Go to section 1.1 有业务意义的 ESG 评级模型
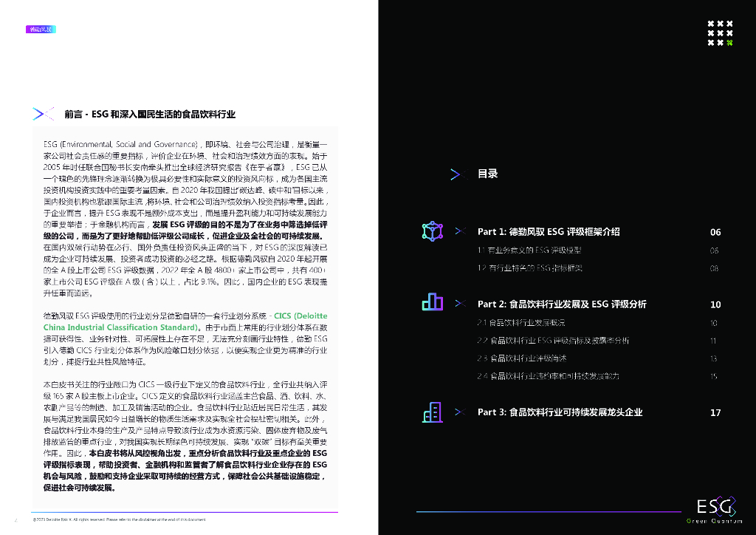Viewport: 756px width, 535px height. tap(529, 251)
